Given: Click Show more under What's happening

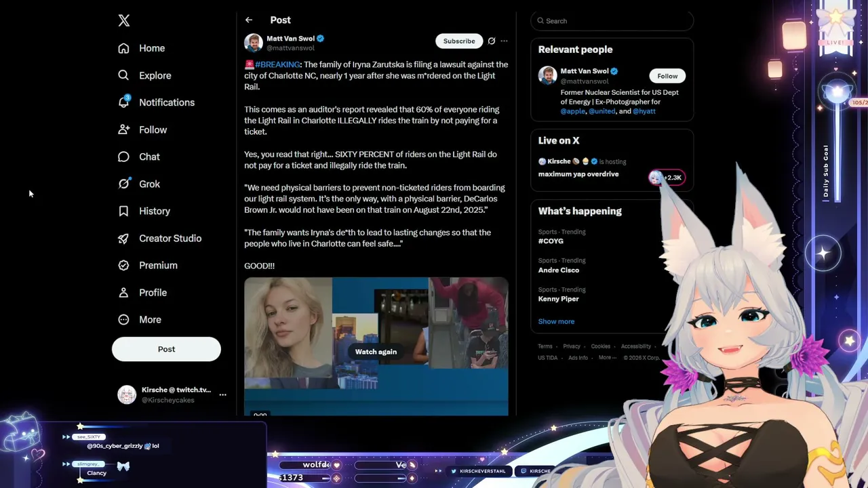Looking at the screenshot, I should point(556,321).
